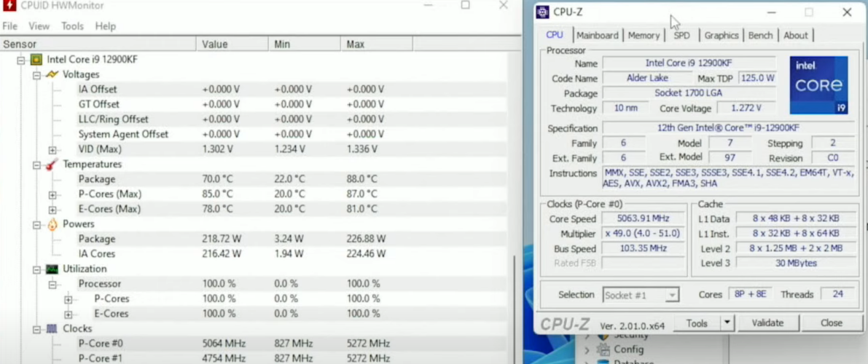868x364 pixels.
Task: Click the Sensor column header
Action: [98, 44]
